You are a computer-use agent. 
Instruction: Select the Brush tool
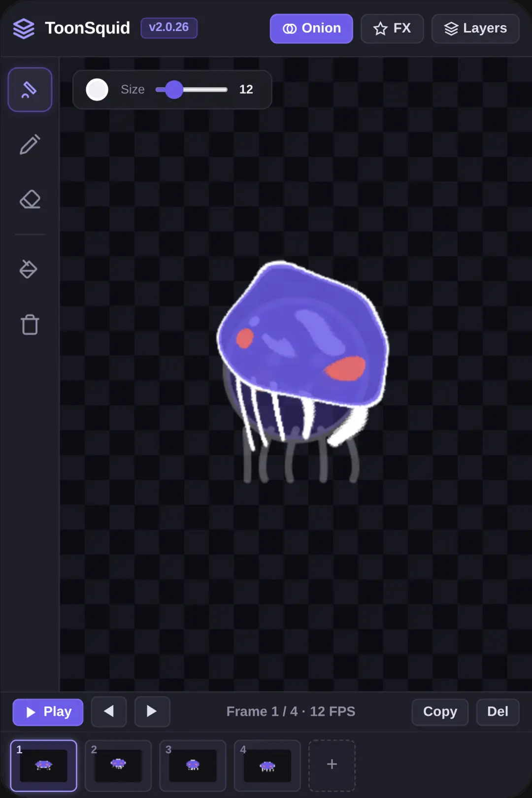[x=30, y=90]
